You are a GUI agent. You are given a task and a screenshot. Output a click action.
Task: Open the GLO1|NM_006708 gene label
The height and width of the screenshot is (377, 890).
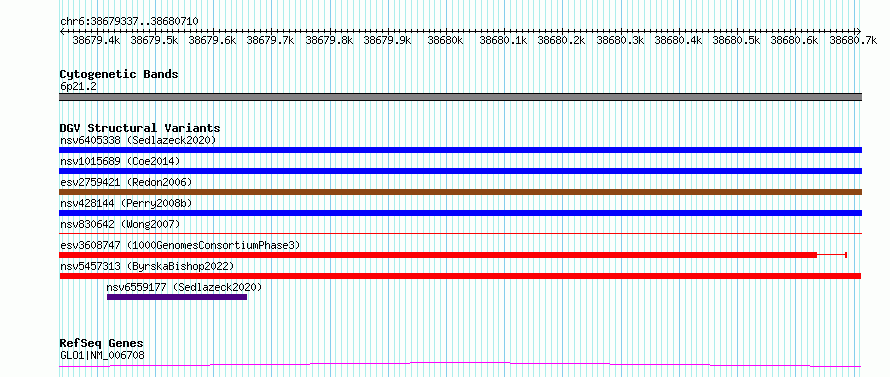point(102,356)
